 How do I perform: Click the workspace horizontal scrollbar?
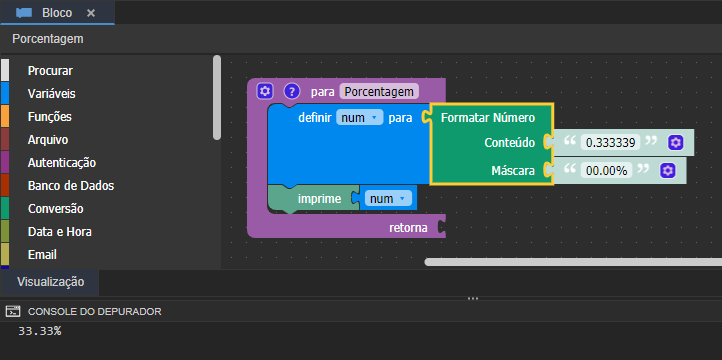click(x=573, y=262)
